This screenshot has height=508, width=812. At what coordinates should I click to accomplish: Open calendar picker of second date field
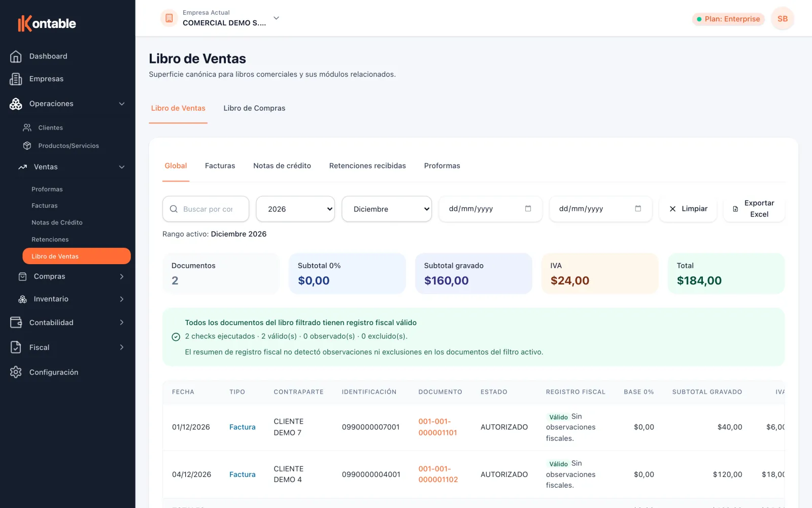pyautogui.click(x=638, y=209)
